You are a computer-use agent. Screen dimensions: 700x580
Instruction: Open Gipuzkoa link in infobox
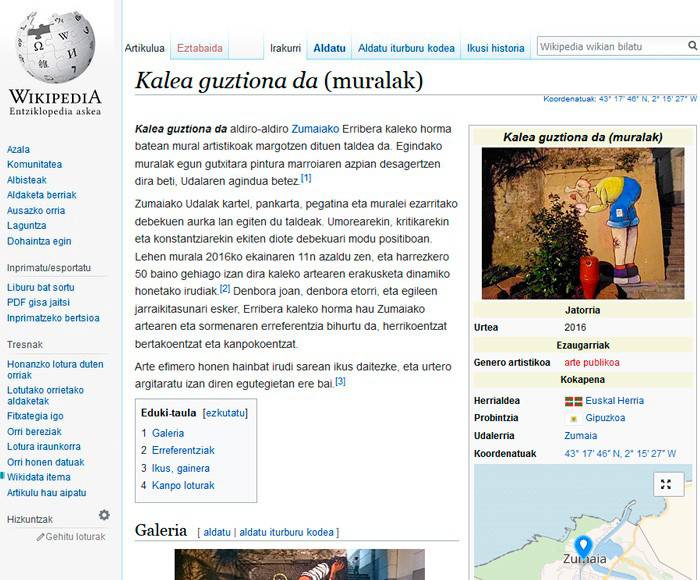point(605,418)
